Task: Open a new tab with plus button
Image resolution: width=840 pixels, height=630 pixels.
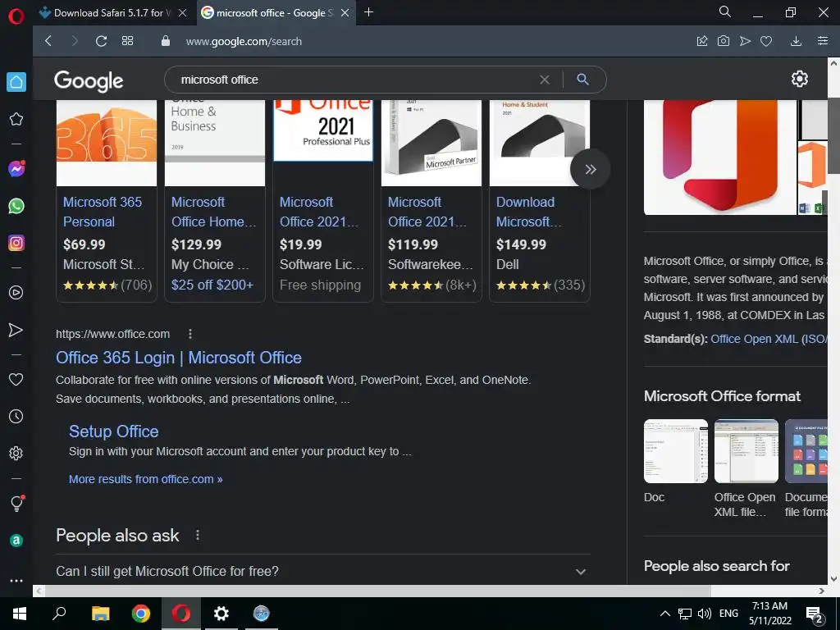Action: coord(368,12)
